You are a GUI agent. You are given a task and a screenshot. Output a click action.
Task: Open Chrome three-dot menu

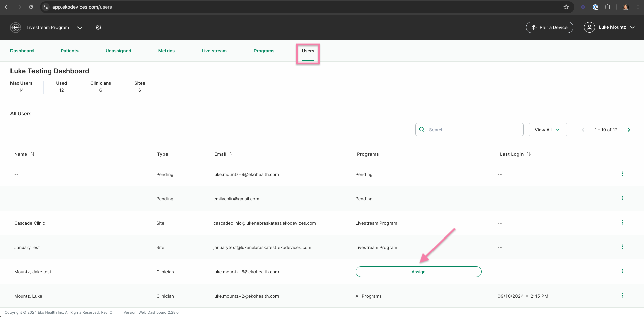pyautogui.click(x=638, y=7)
